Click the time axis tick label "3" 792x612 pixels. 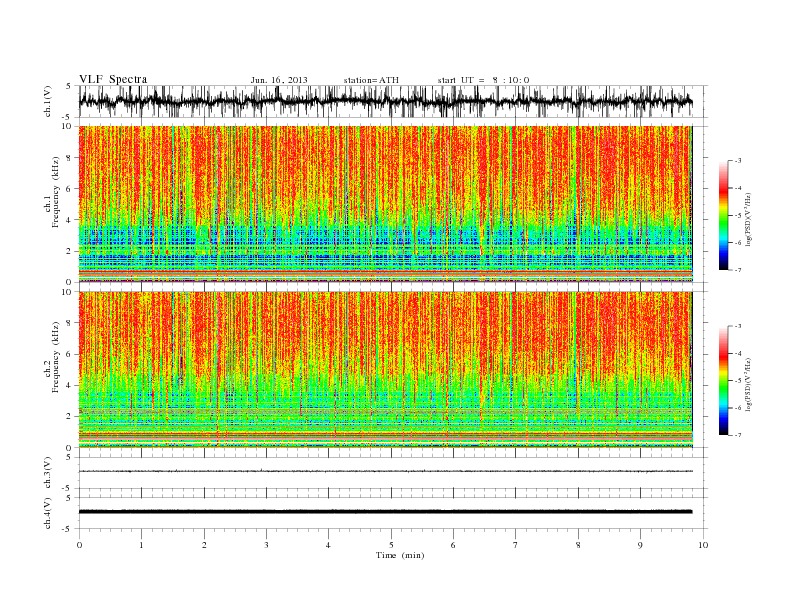tap(267, 545)
